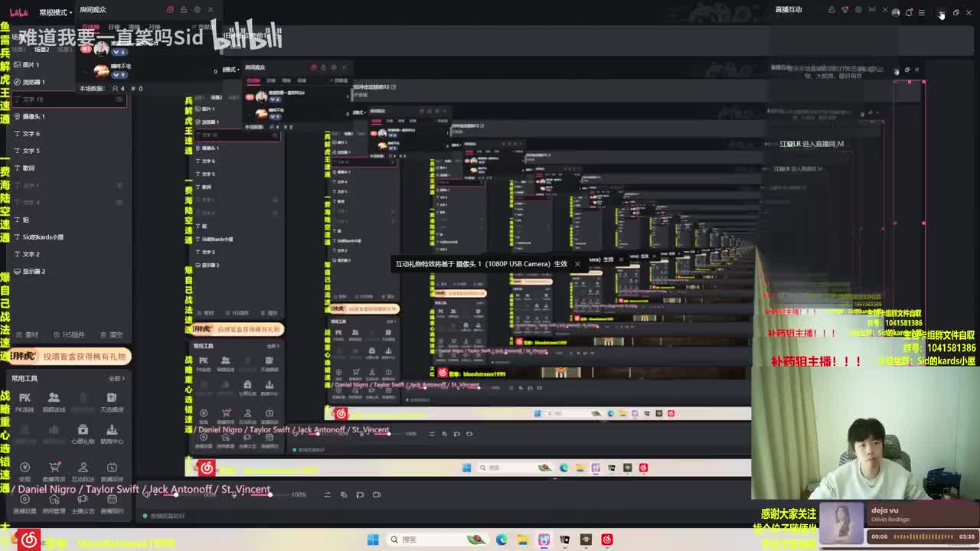Open File Explorer from the taskbar
Image resolution: width=980 pixels, height=551 pixels.
[x=523, y=540]
